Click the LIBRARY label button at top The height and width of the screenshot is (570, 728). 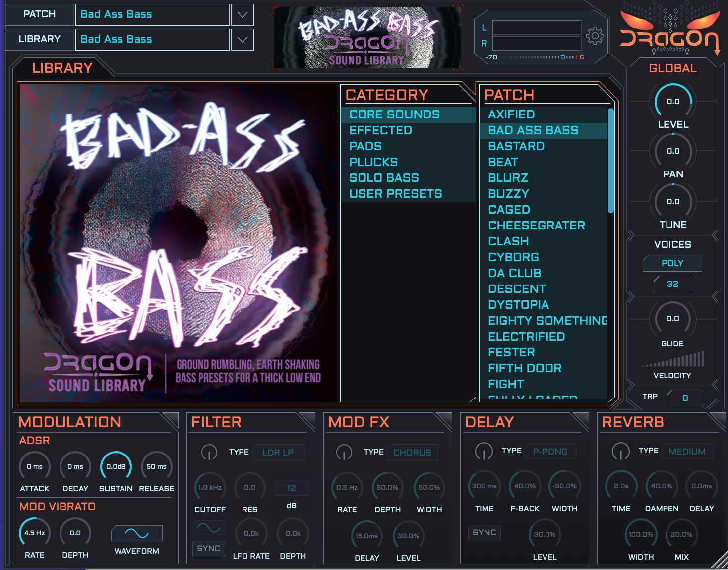(x=40, y=39)
